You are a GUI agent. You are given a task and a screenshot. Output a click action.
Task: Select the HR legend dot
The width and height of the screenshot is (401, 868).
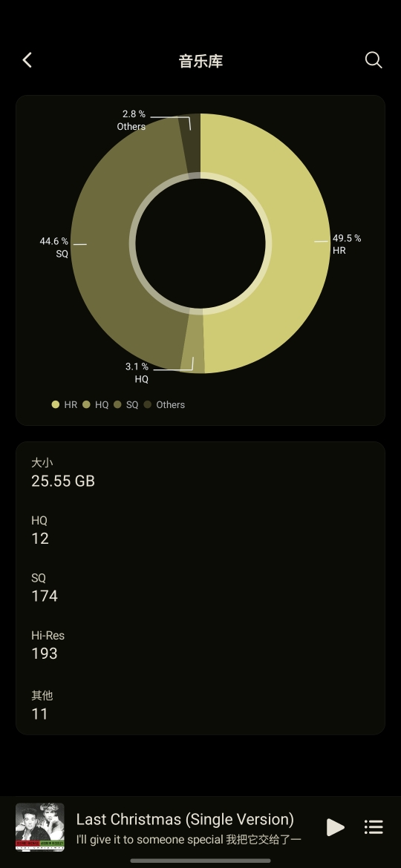tap(56, 404)
